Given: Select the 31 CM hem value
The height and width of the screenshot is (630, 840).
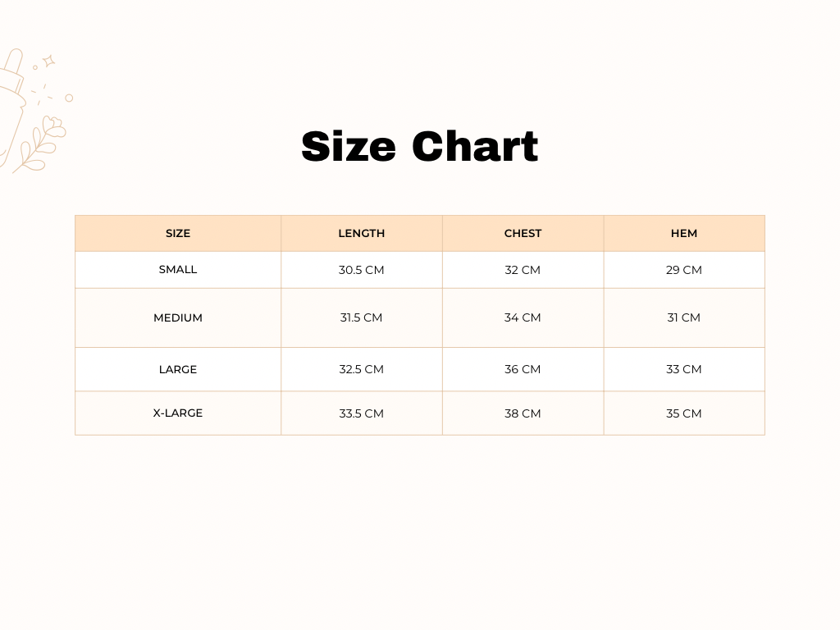Looking at the screenshot, I should 683,317.
